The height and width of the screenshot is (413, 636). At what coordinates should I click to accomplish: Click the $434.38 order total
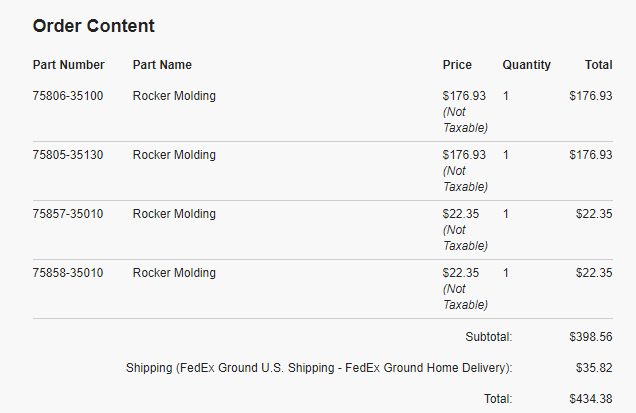591,399
